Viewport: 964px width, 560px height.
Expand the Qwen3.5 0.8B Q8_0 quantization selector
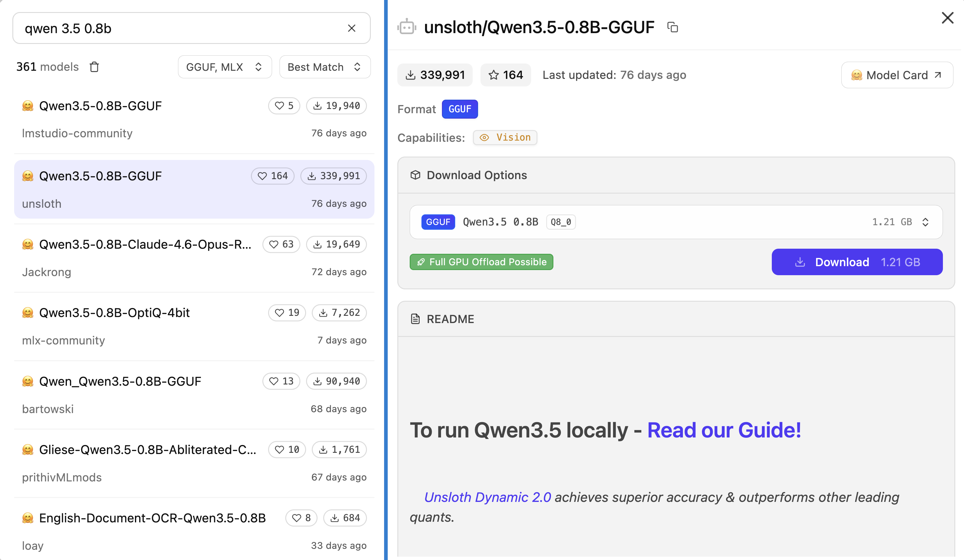point(676,222)
